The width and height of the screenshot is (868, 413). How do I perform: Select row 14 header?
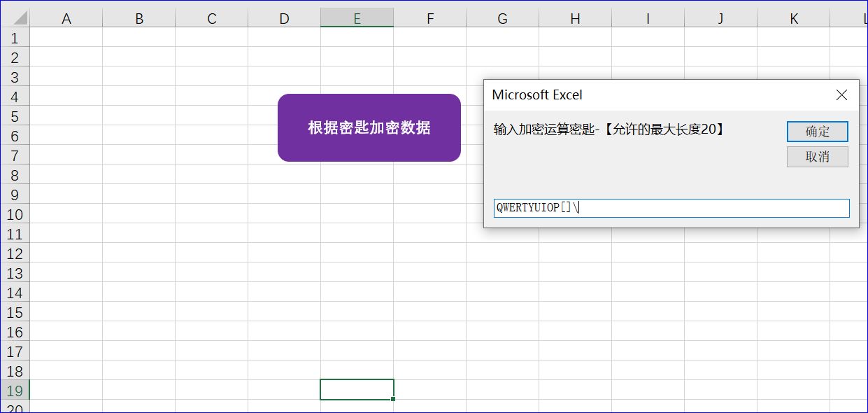[15, 293]
